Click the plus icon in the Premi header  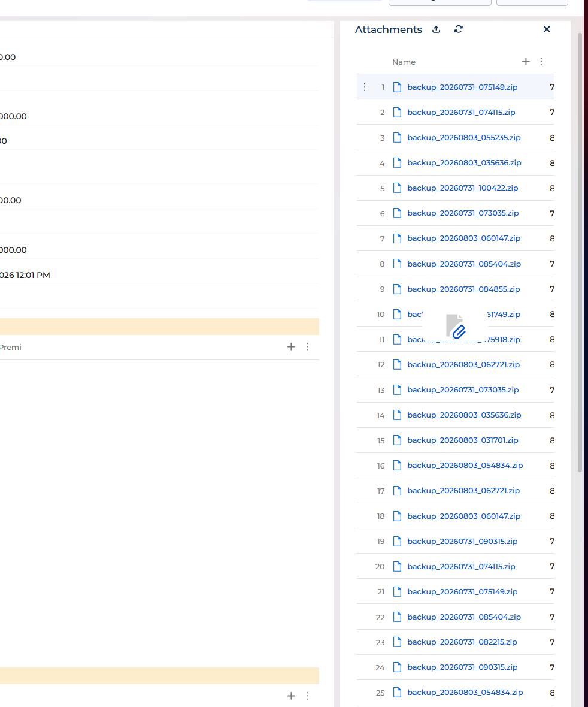point(291,347)
